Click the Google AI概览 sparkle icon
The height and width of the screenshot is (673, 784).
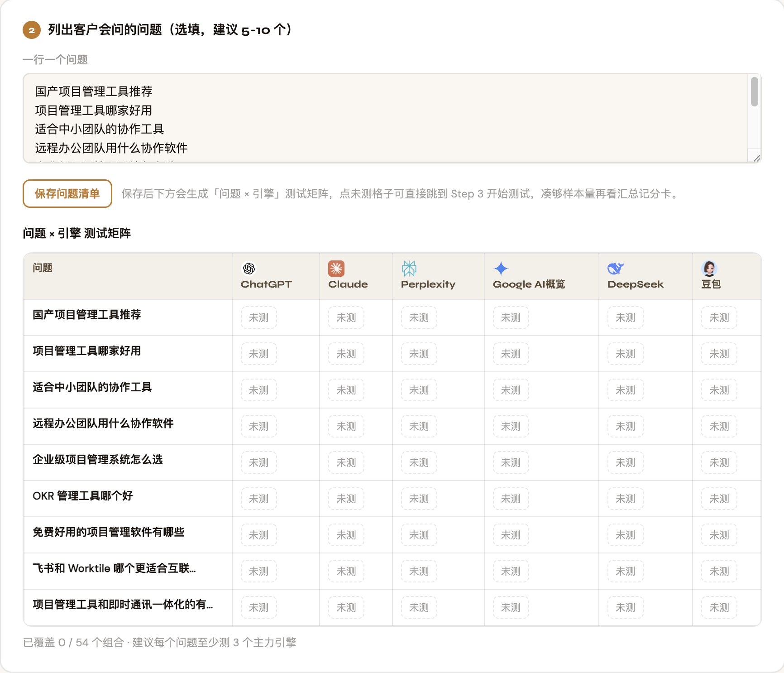click(501, 269)
